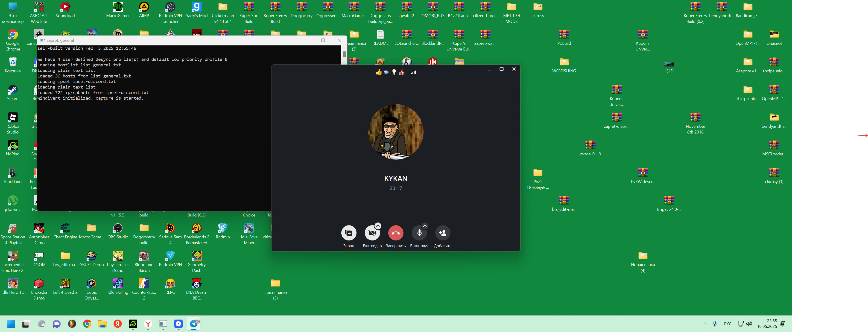Open Telegram from the taskbar
868x332 pixels.
(x=194, y=324)
